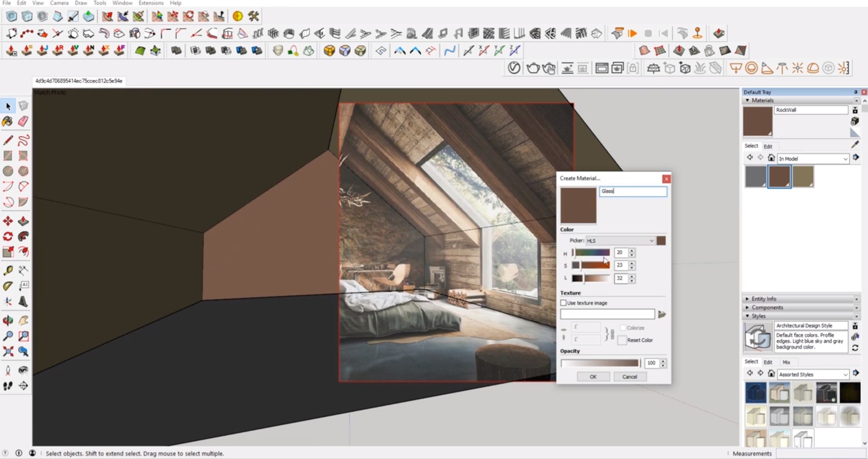Activate the Rotate tool

point(8,236)
